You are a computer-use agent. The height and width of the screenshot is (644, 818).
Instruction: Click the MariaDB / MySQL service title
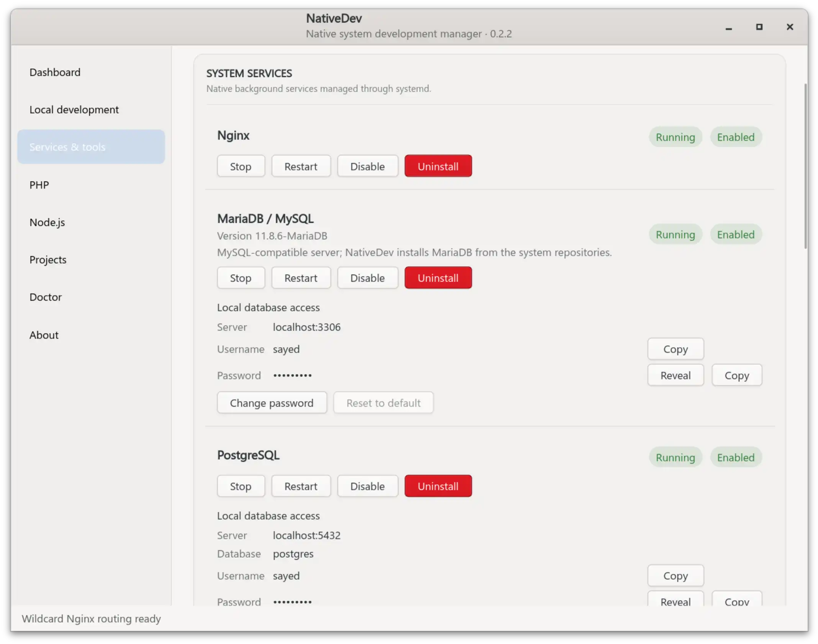click(x=265, y=219)
